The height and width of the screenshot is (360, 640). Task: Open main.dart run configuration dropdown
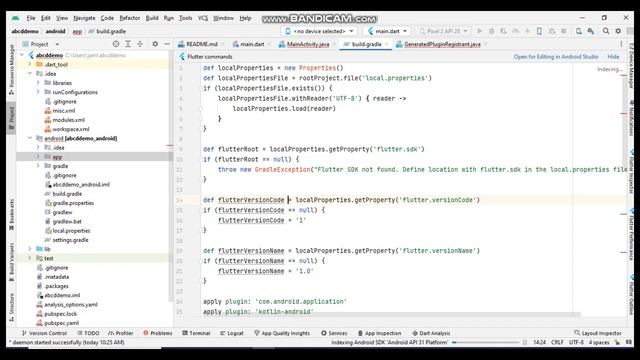[387, 31]
